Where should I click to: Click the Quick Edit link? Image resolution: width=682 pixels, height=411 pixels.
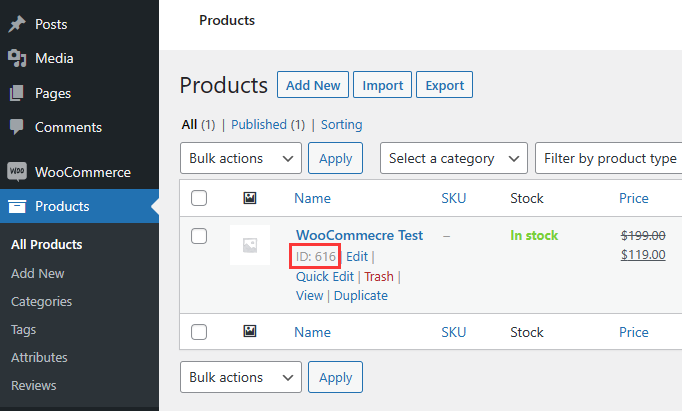[324, 276]
